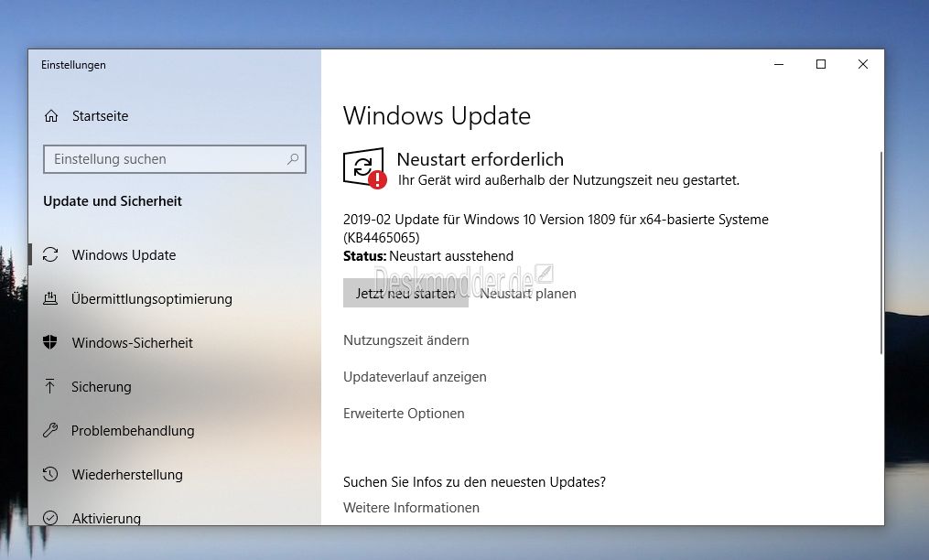Click 'Suchen Sie Infos zu den neuesten Updates?' text
The height and width of the screenshot is (560, 929).
[x=475, y=482]
